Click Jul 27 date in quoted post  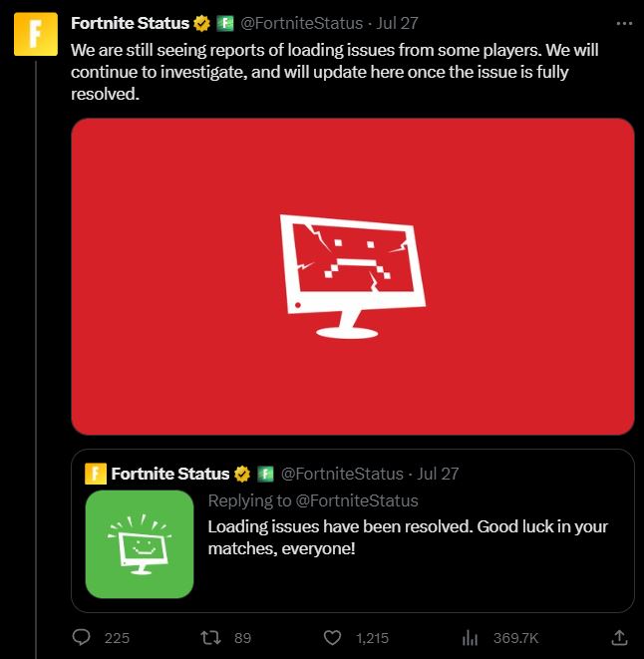[x=438, y=475]
